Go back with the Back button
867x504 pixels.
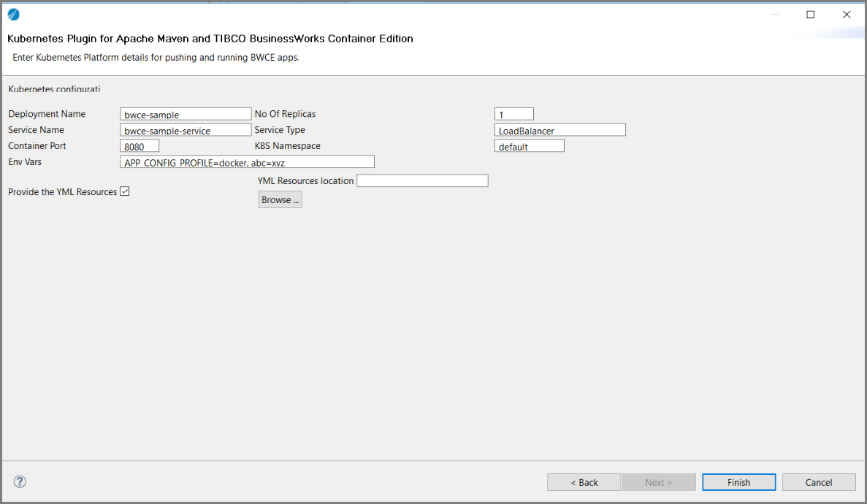point(584,482)
